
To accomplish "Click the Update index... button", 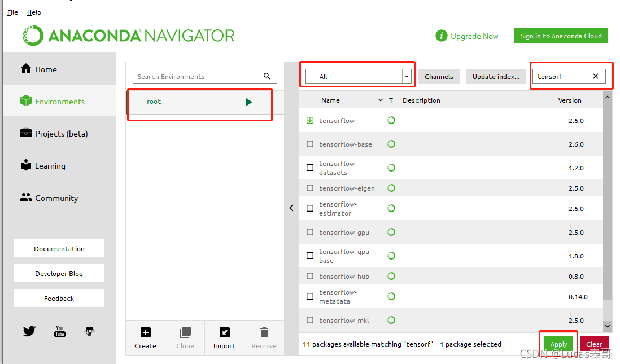I will point(496,76).
